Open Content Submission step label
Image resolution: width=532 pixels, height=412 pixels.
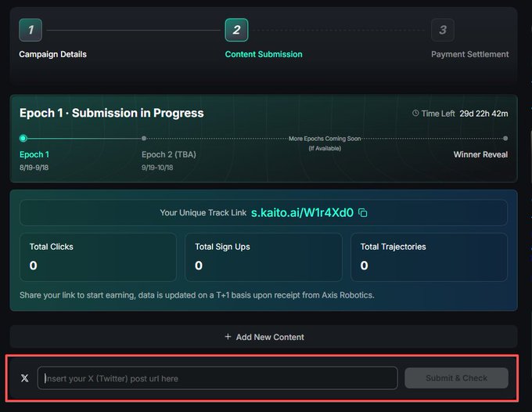(264, 54)
